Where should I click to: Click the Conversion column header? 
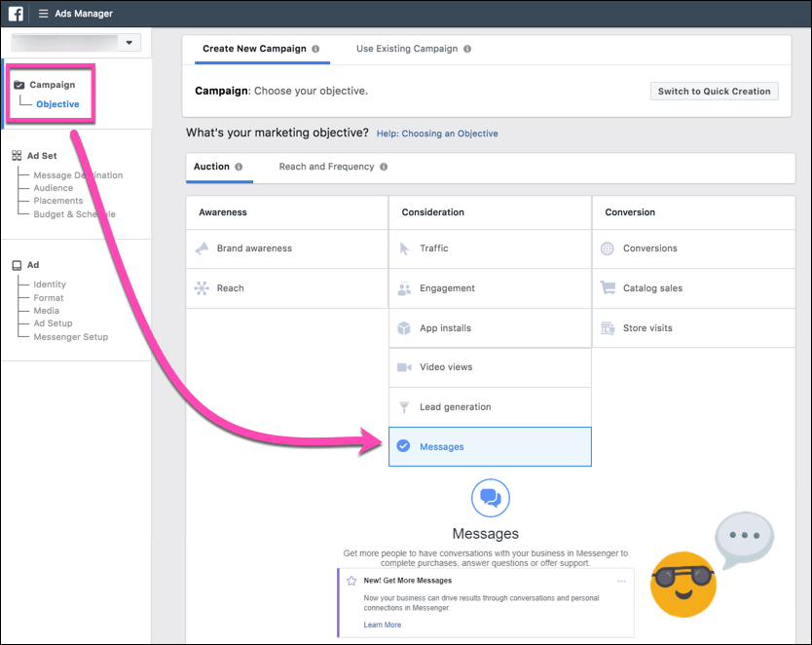tap(630, 212)
